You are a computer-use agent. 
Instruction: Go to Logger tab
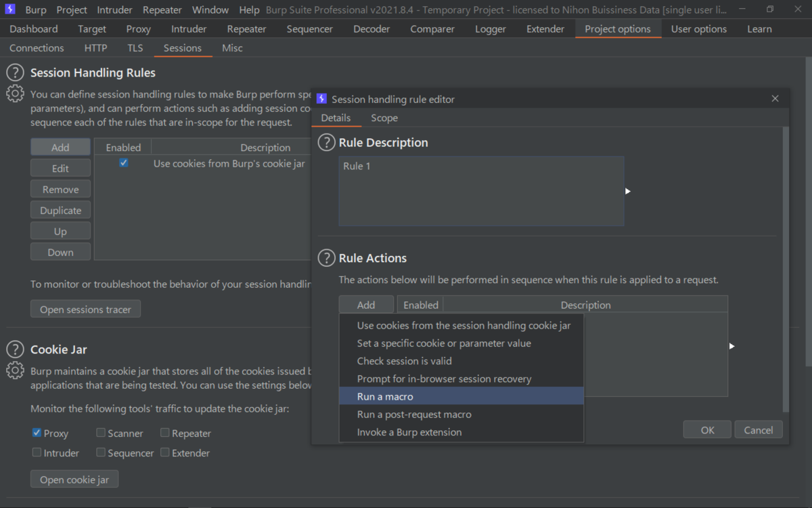click(x=491, y=29)
